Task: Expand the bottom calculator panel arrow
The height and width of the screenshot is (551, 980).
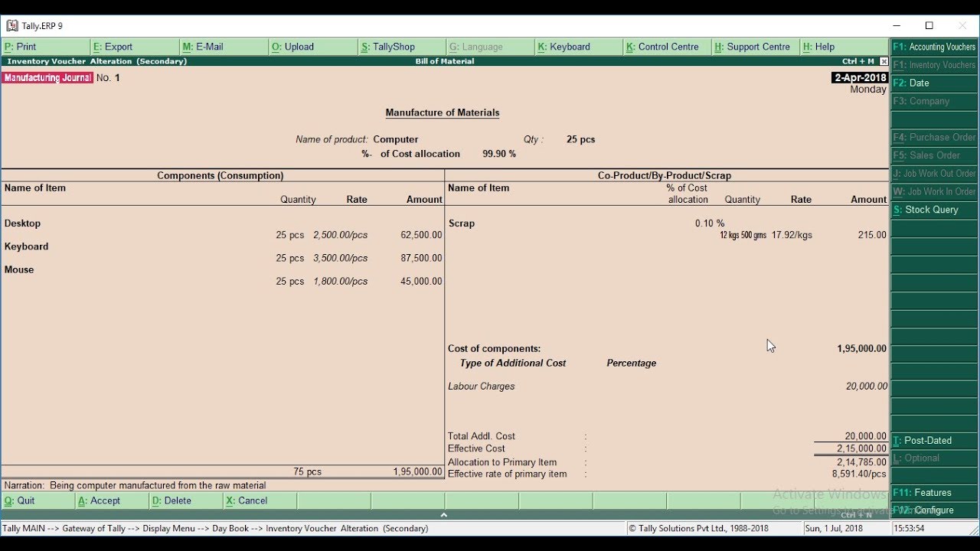Action: [x=443, y=515]
